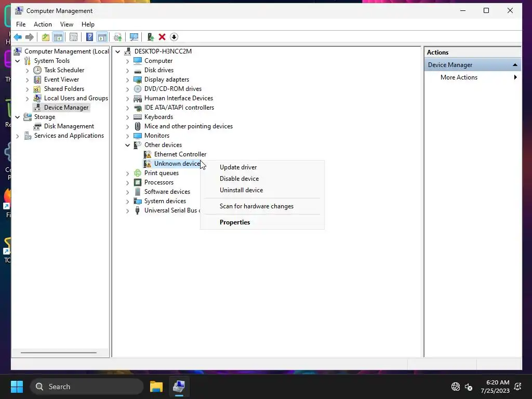Collapse Device Manager section in Actions pane
This screenshot has height=399, width=532.
tap(515, 65)
